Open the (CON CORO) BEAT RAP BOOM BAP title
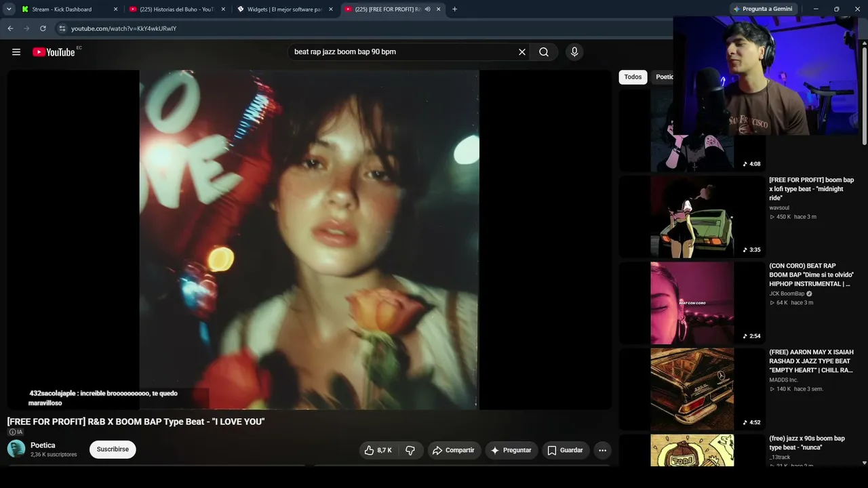Image resolution: width=868 pixels, height=488 pixels. click(811, 275)
